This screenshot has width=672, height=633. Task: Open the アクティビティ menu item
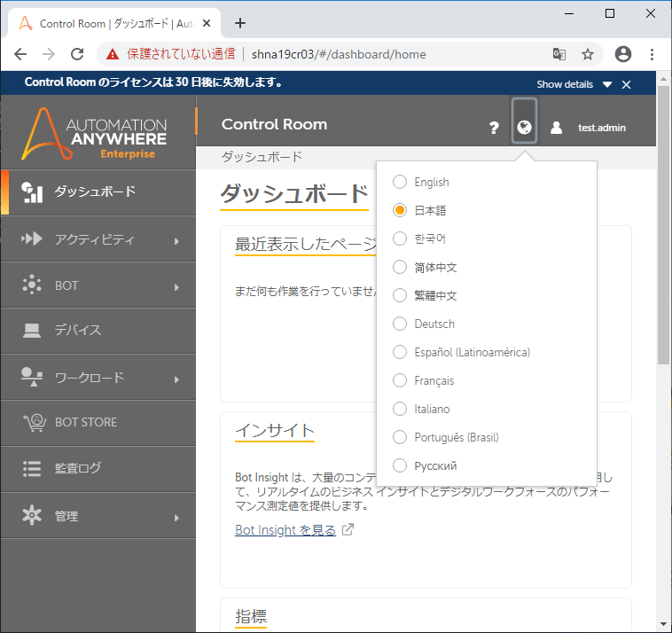tap(98, 238)
